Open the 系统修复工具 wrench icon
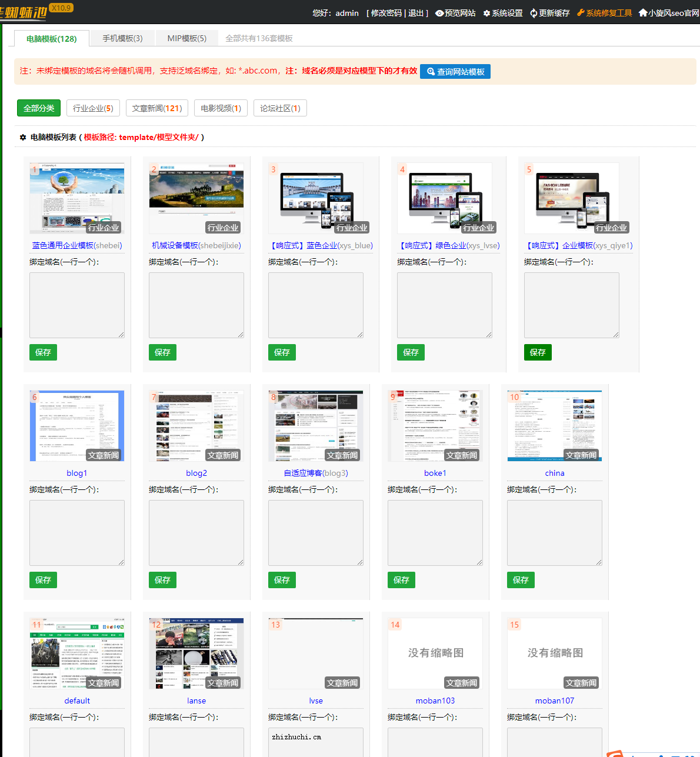 point(581,13)
